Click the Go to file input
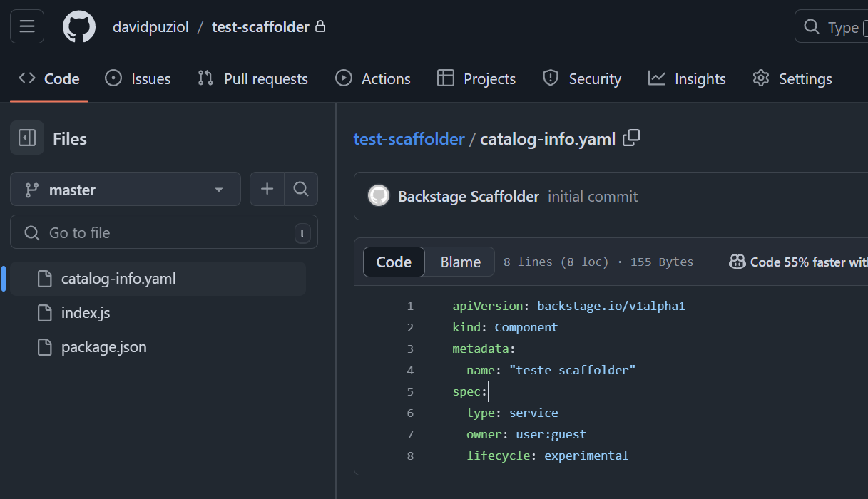This screenshot has width=868, height=499. pos(164,233)
